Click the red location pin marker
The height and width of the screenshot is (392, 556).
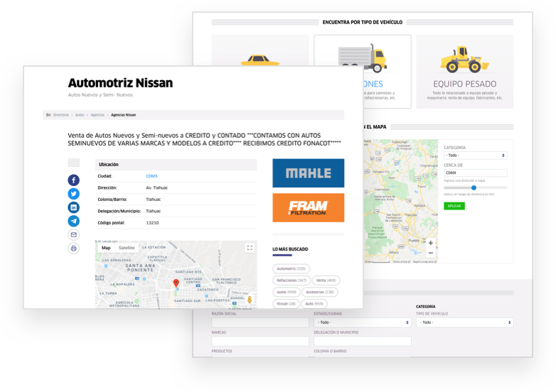[176, 283]
